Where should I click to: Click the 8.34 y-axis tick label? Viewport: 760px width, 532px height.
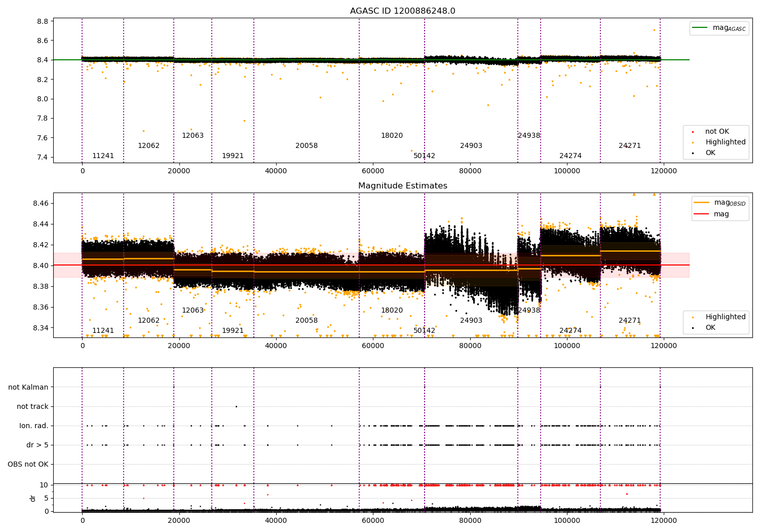coord(41,328)
